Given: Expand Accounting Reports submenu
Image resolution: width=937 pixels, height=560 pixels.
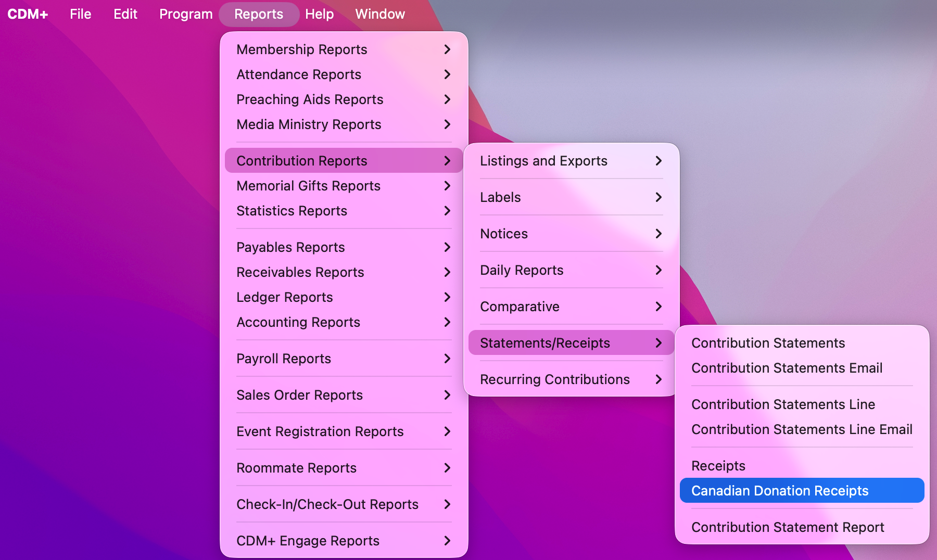Looking at the screenshot, I should (344, 322).
